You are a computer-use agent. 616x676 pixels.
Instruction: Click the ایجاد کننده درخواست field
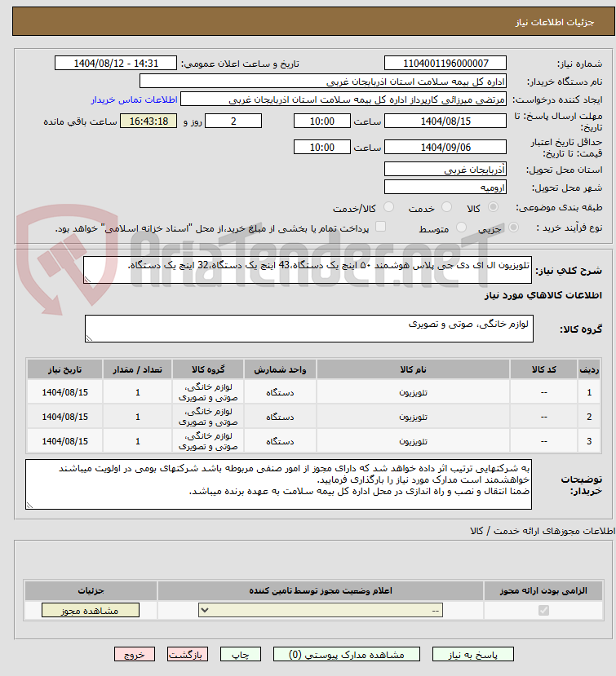[x=343, y=99]
